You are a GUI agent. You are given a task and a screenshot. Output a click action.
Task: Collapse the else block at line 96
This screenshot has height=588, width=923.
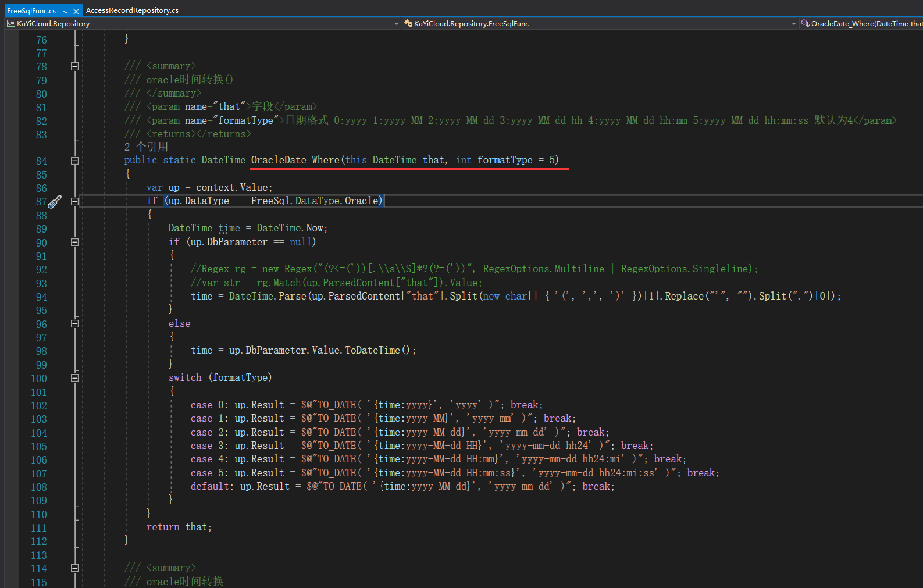74,323
